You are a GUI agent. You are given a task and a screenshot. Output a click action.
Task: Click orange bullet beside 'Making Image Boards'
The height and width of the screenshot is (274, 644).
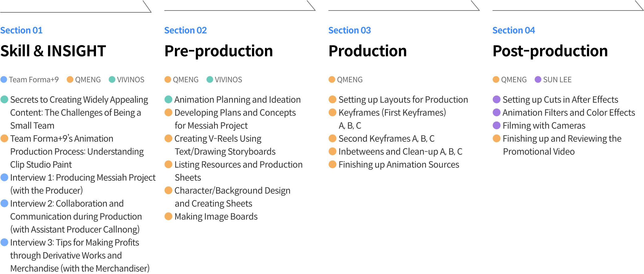168,216
